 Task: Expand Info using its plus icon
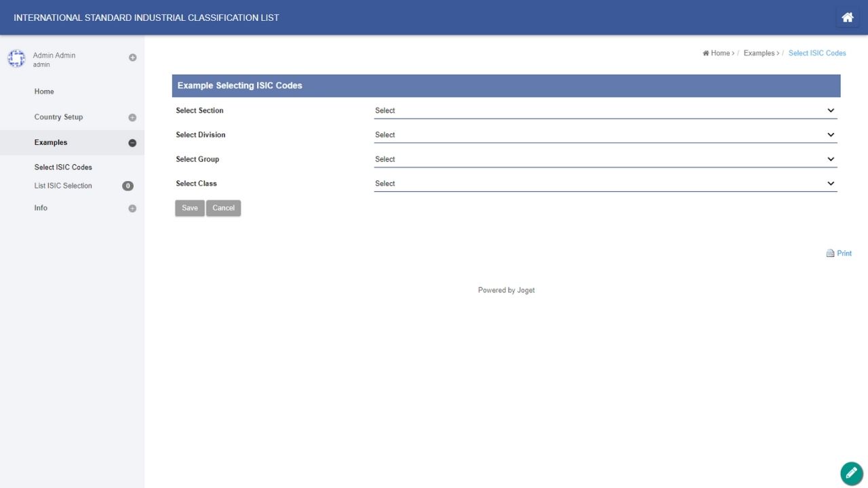[x=132, y=209]
